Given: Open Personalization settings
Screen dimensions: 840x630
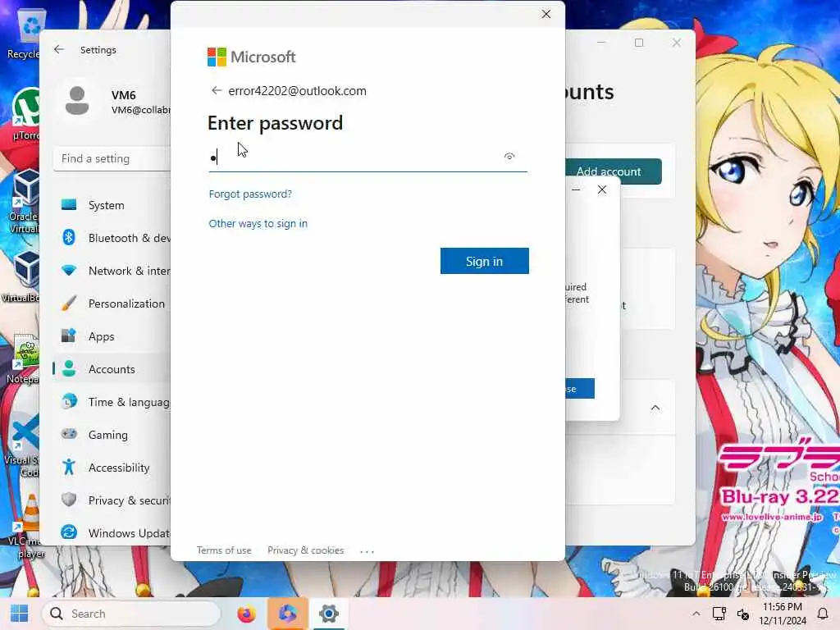Looking at the screenshot, I should click(x=112, y=304).
